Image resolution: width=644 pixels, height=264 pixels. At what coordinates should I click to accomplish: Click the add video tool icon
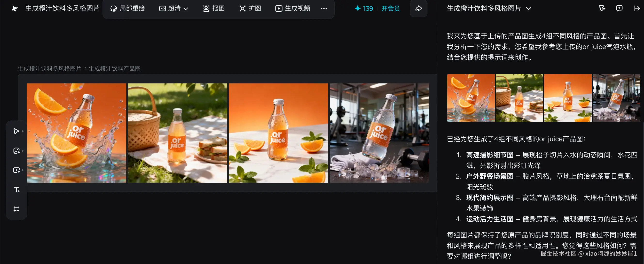click(16, 170)
